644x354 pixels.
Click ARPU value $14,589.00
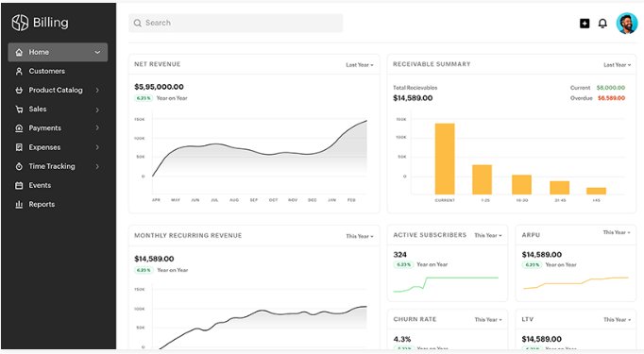pyautogui.click(x=542, y=255)
